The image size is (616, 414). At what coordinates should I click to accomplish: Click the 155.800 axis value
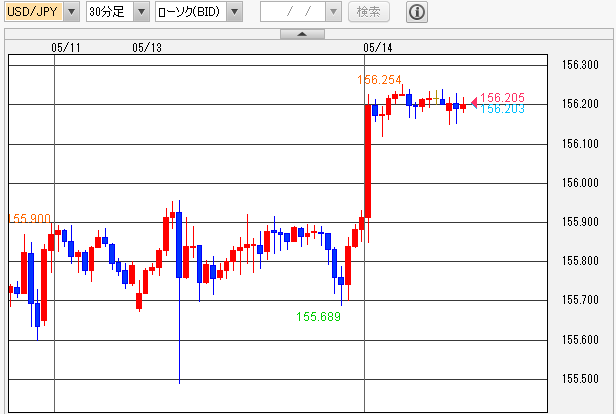(x=580, y=261)
